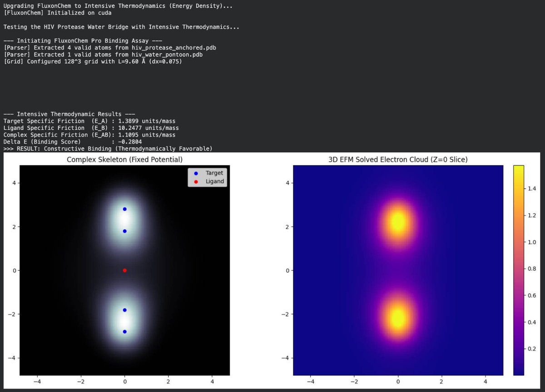
Task: Click 'Complex Skeleton (Fixed Potential)' plot title
Action: pyautogui.click(x=124, y=160)
